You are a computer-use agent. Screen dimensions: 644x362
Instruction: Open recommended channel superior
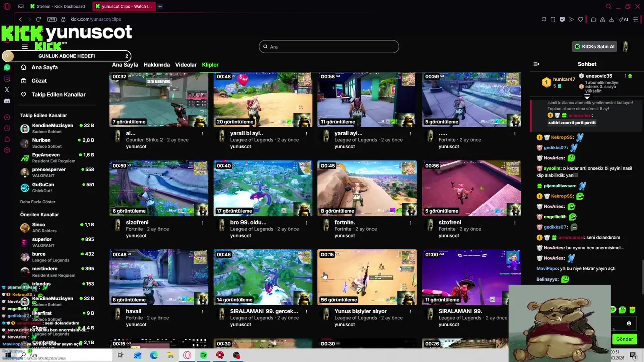point(57,242)
